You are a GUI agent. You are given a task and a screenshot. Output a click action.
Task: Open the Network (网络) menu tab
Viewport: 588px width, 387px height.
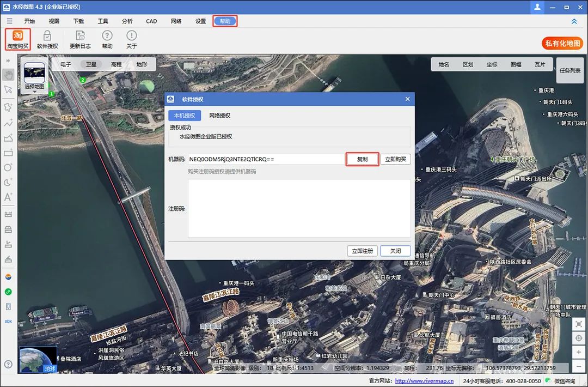176,21
